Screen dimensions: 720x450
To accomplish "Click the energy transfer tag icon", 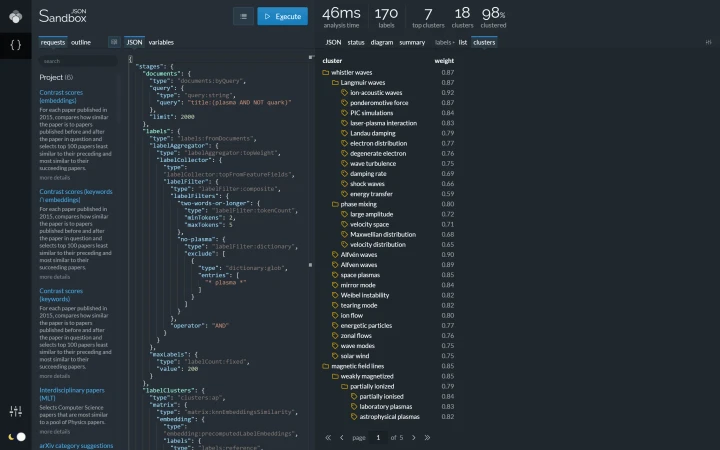I will pos(344,194).
